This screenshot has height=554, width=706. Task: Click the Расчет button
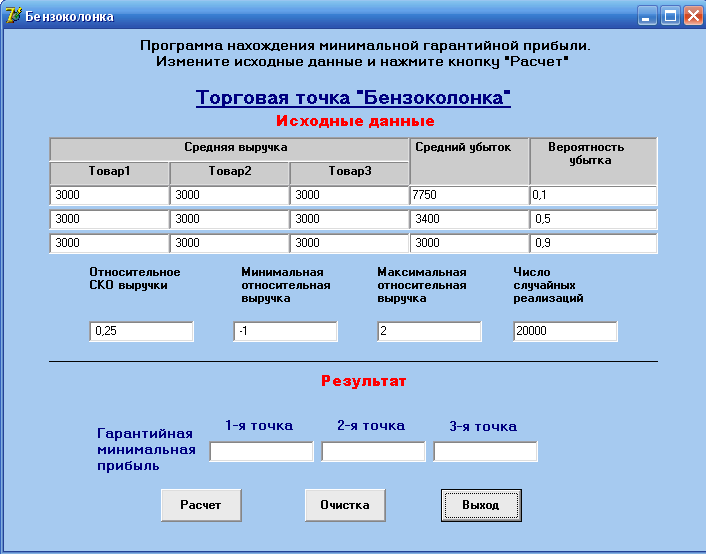tap(201, 505)
